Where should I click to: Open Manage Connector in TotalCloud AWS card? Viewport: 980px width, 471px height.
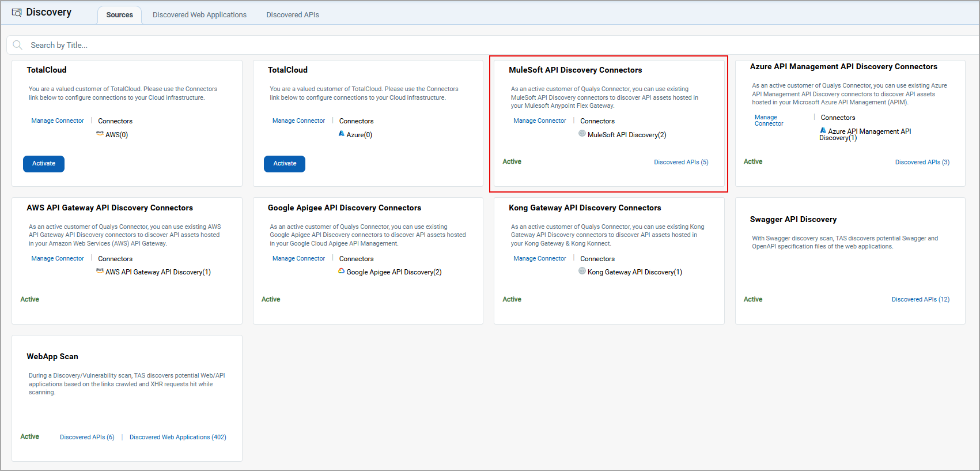tap(58, 121)
